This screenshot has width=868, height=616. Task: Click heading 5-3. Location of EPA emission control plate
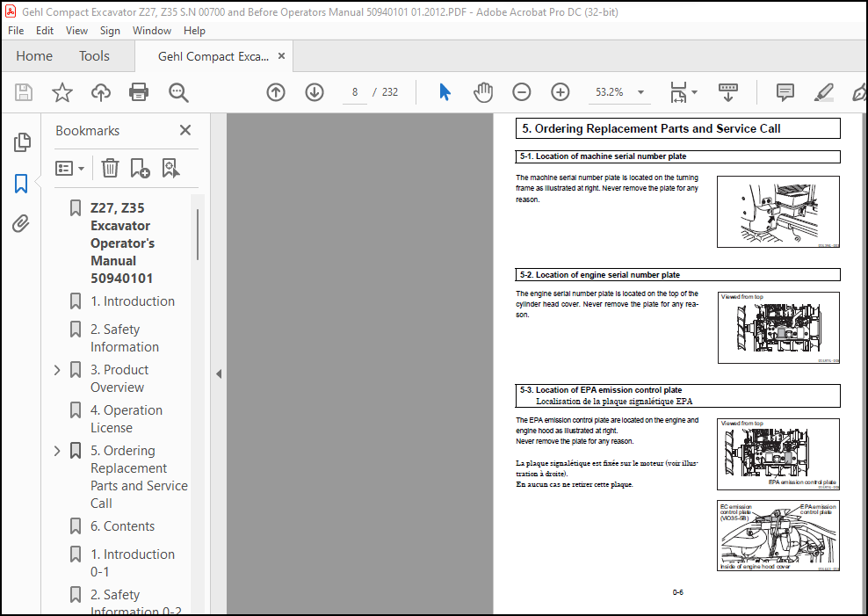tap(601, 390)
